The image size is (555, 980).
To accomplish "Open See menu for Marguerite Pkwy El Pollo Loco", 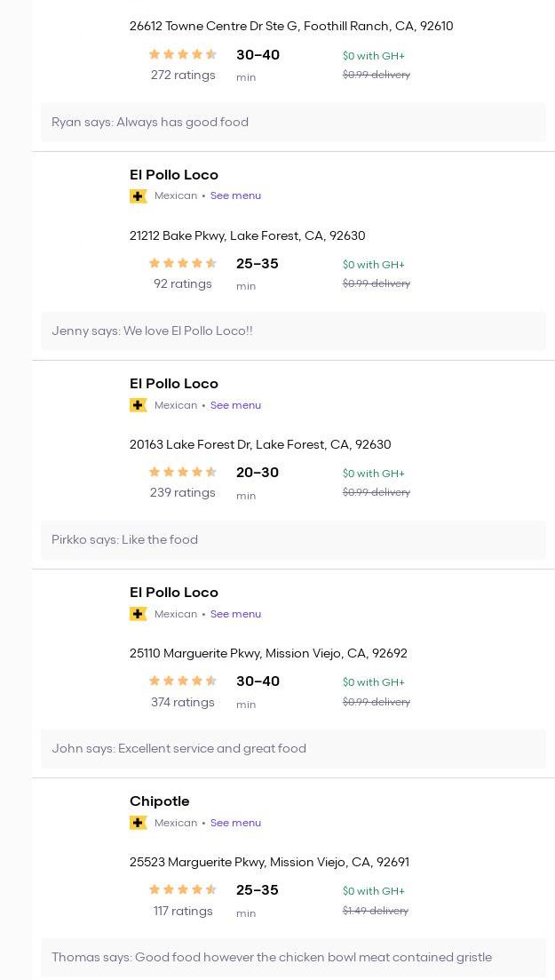I will 235,614.
